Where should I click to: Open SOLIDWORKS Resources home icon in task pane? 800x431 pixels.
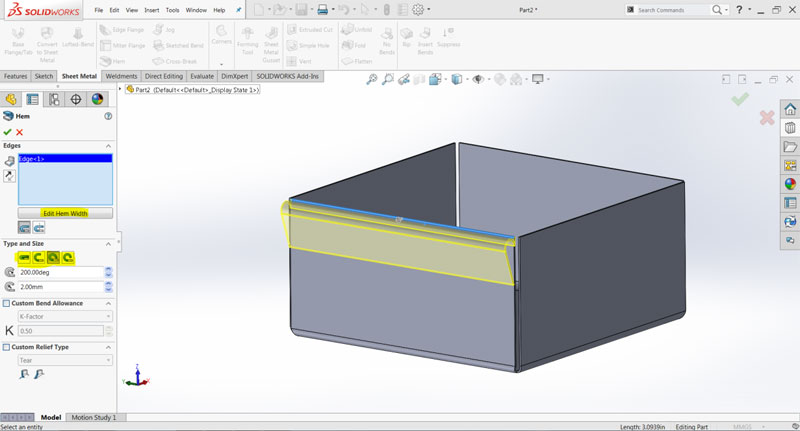click(790, 109)
